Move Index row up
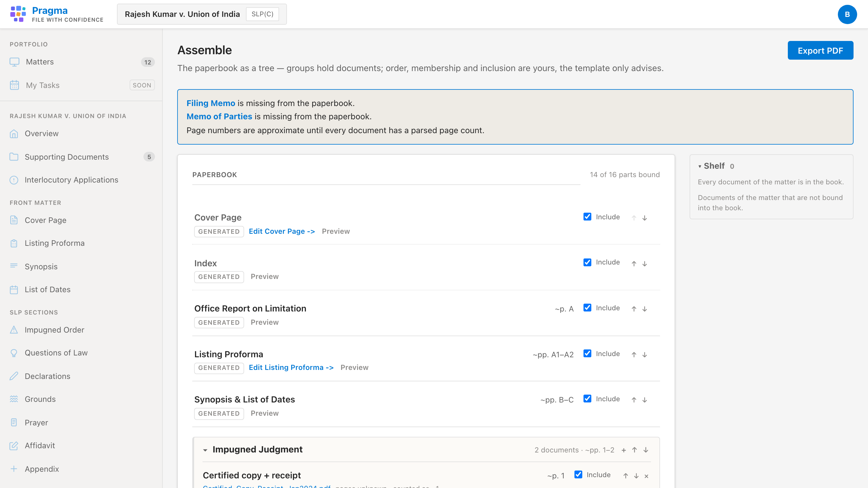This screenshot has height=488, width=868. click(634, 263)
